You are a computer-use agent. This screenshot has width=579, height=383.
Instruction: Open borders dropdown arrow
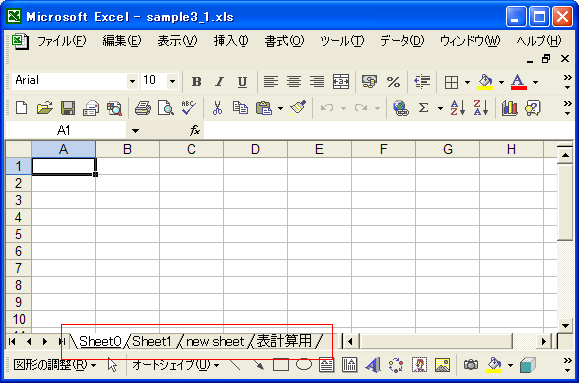pyautogui.click(x=467, y=82)
